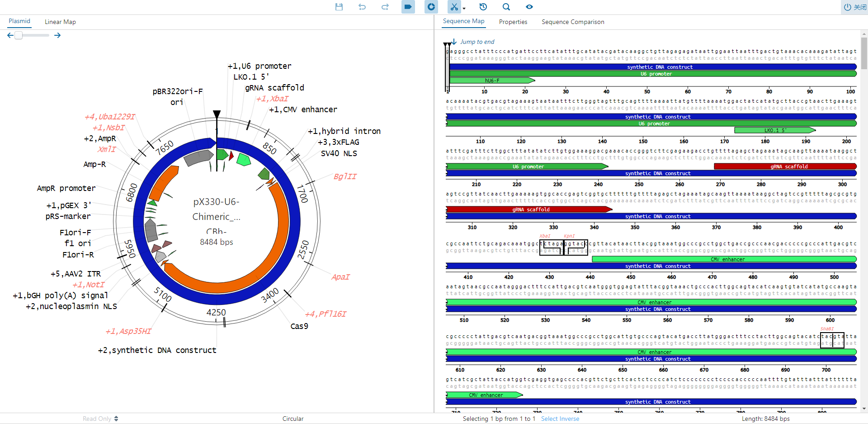Viewport: 868px width, 424px height.
Task: Open the Properties tab
Action: [513, 22]
